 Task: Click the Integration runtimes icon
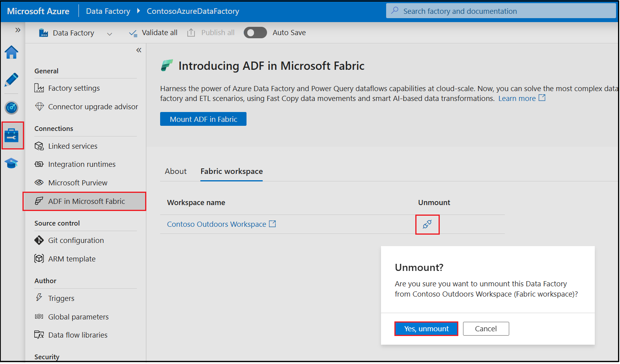39,164
